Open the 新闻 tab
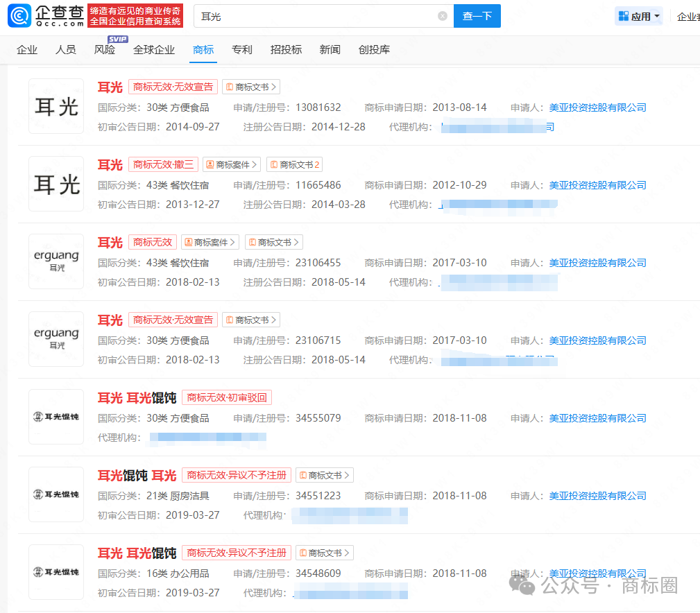The height and width of the screenshot is (613, 700). click(x=330, y=50)
